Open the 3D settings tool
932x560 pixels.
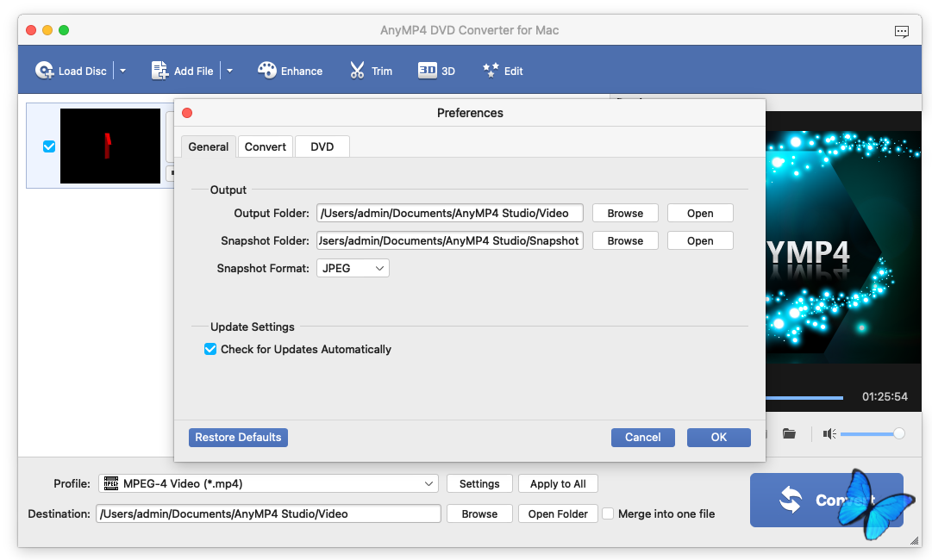point(428,71)
